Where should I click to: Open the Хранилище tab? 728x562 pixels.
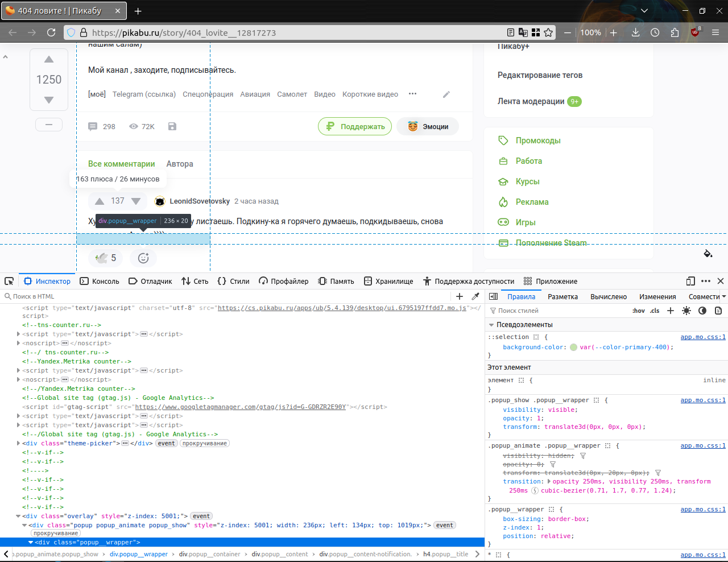[388, 281]
